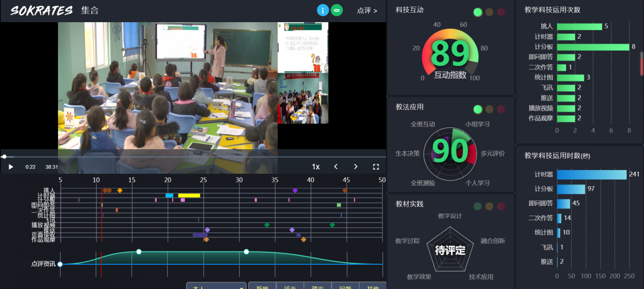
Task: Click the green link icon
Action: pyautogui.click(x=336, y=10)
